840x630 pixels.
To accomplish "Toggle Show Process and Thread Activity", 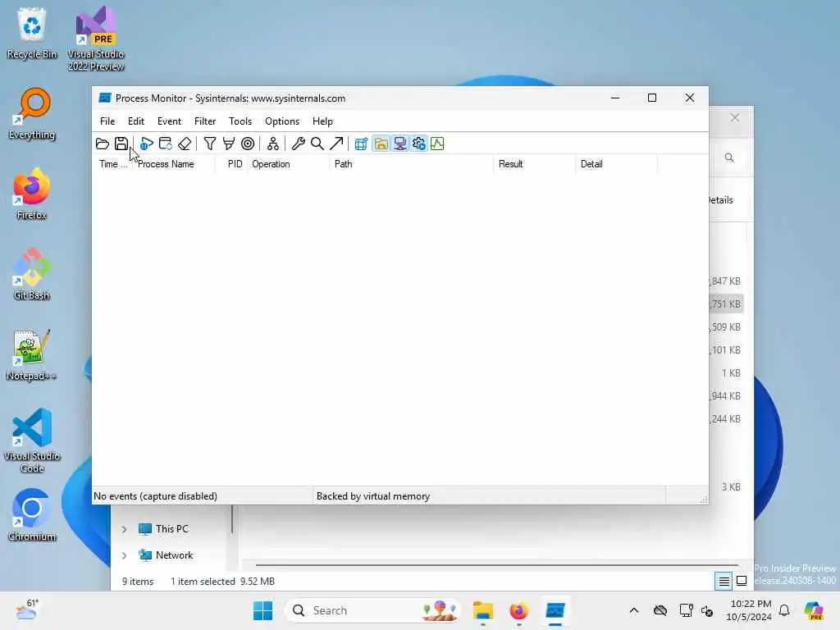I will tap(419, 144).
